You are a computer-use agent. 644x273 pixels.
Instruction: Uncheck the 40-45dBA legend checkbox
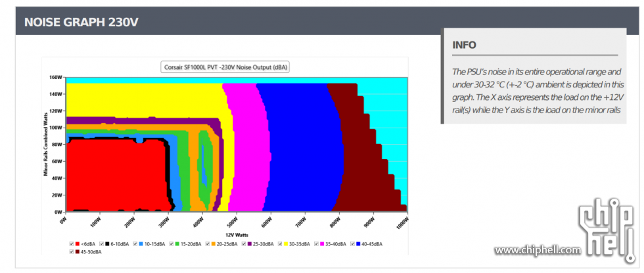[x=352, y=244]
